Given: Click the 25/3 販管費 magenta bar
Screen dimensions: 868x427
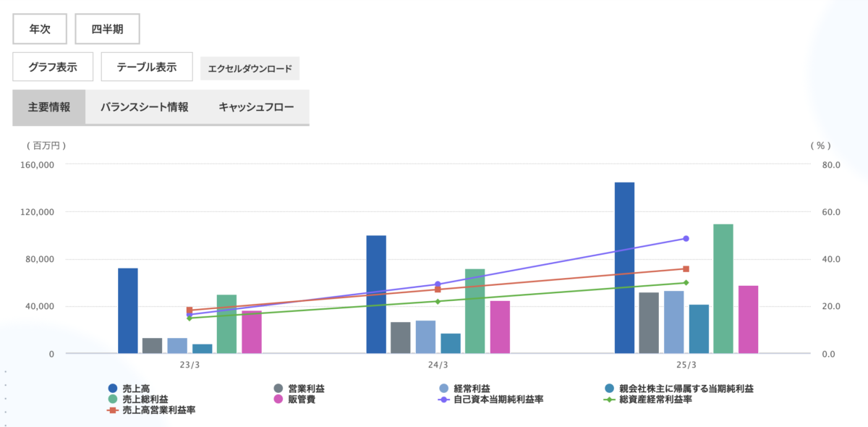Looking at the screenshot, I should pos(748,320).
